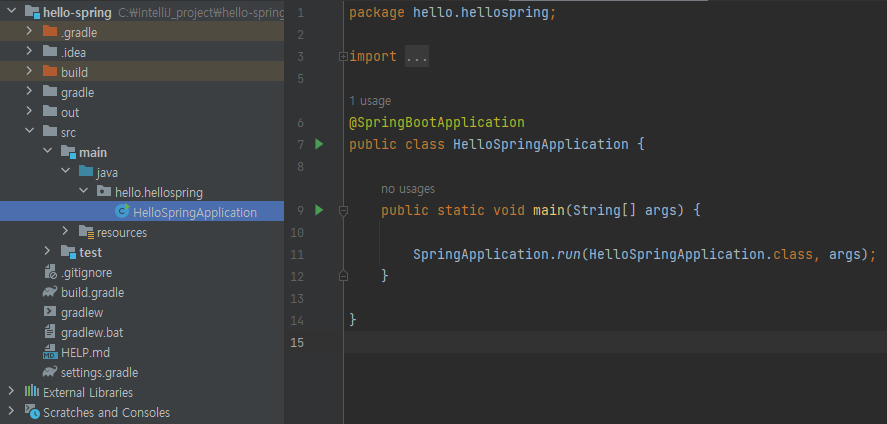Click the settings.gradle elephant icon
The height and width of the screenshot is (424, 887).
tap(50, 372)
